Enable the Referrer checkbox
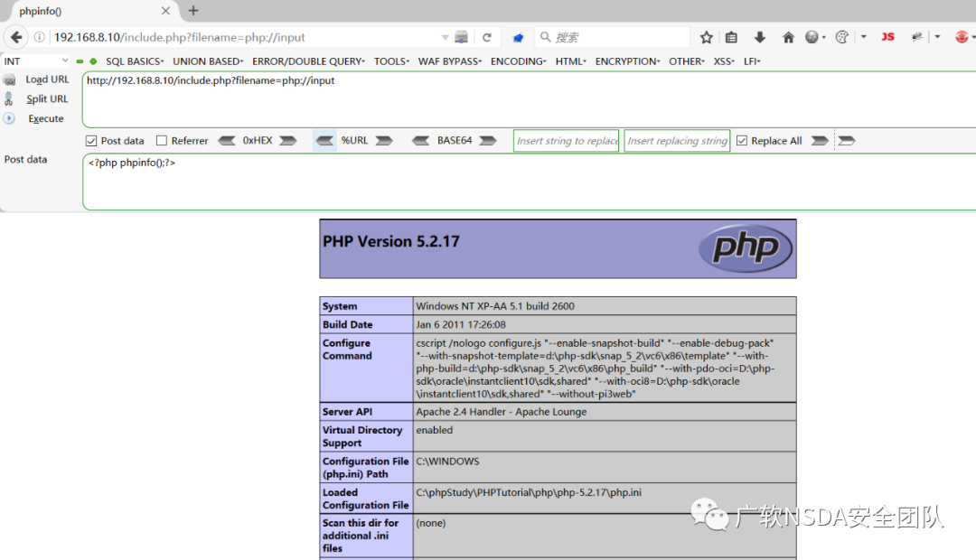The image size is (976, 560). point(162,141)
